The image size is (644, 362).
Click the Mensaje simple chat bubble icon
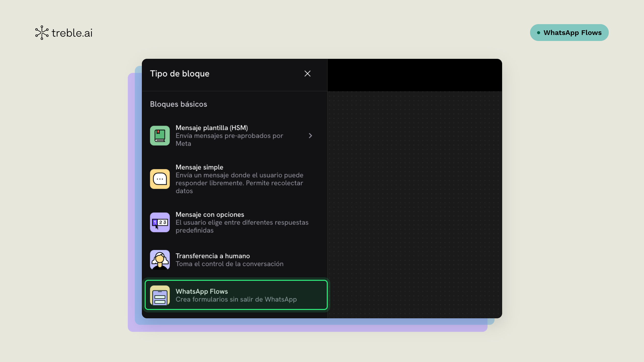(160, 179)
